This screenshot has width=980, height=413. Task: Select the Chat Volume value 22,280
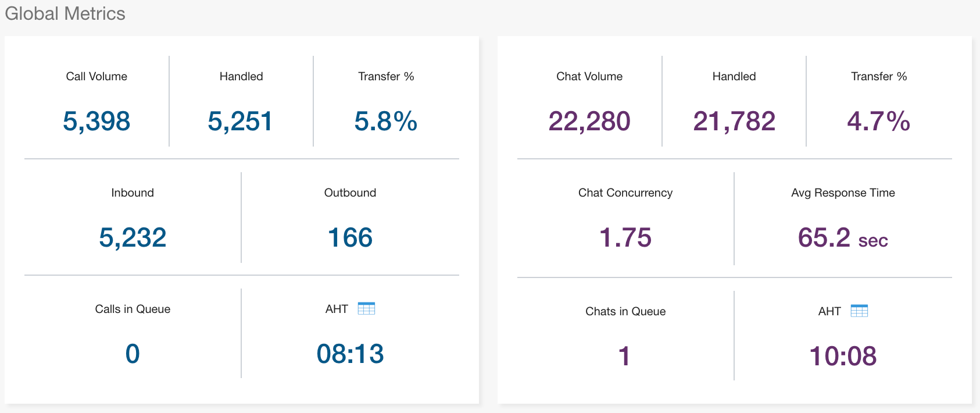click(589, 121)
